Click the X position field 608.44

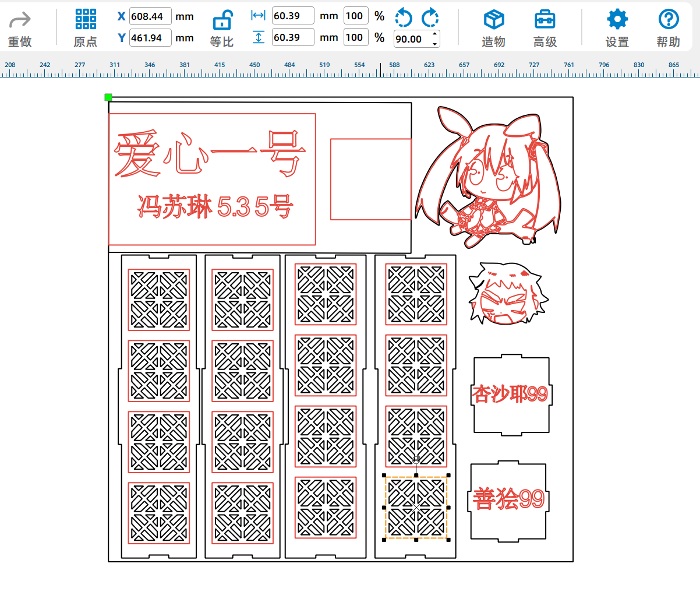(x=150, y=16)
